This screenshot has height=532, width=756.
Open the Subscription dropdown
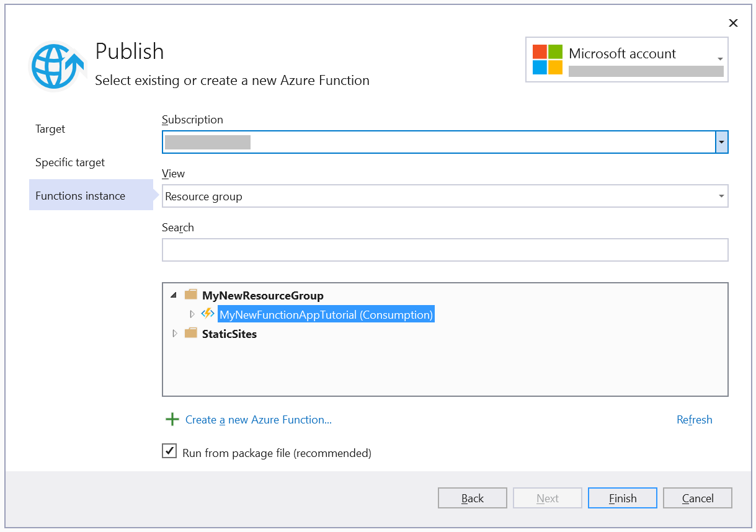point(721,142)
